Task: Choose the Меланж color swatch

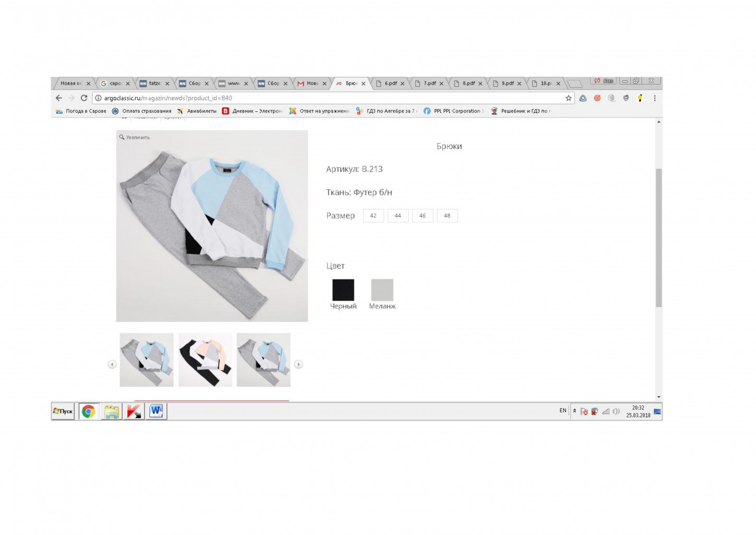Action: point(382,290)
